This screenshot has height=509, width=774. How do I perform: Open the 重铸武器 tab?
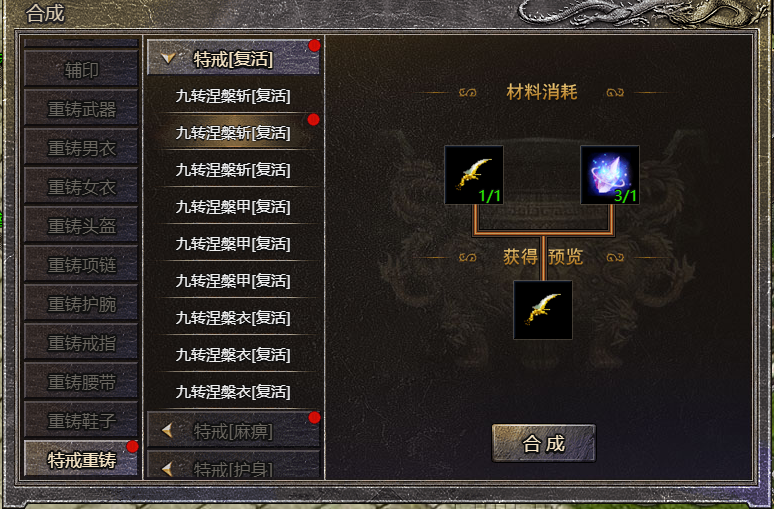pos(81,109)
